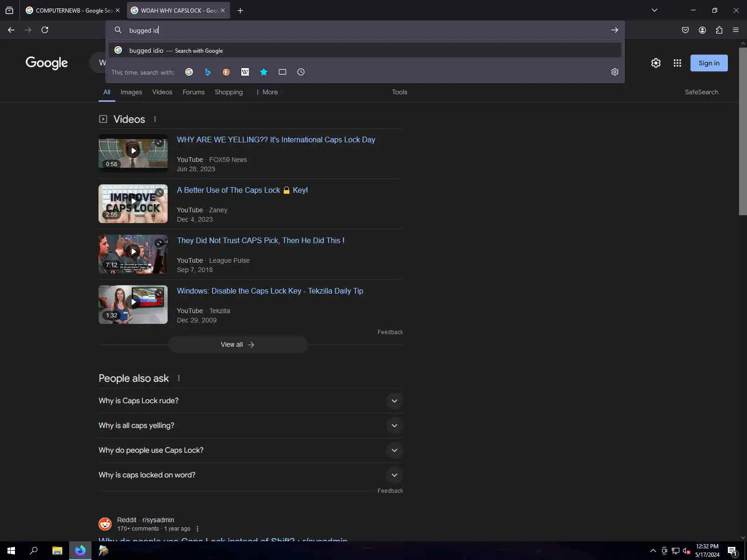Open the Windows notification center

click(732, 551)
